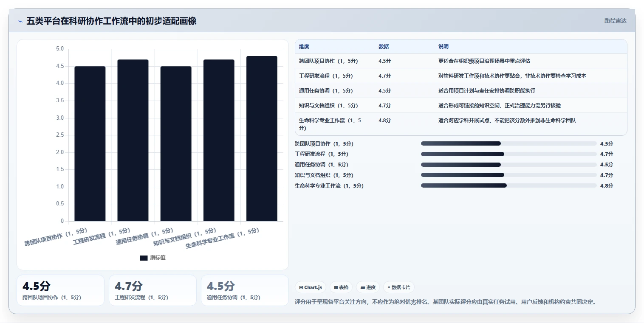Click the header icon beside the title
Screen dimensions: 644x323
pyautogui.click(x=20, y=21)
